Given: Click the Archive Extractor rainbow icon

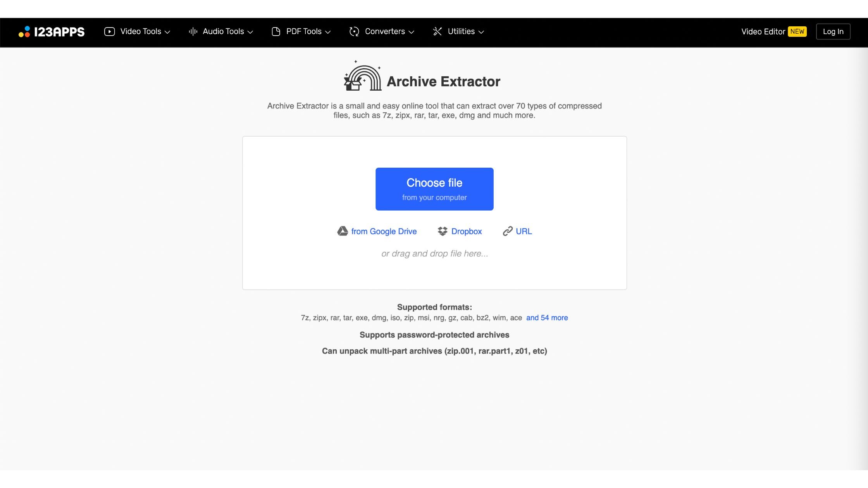Looking at the screenshot, I should tap(362, 76).
